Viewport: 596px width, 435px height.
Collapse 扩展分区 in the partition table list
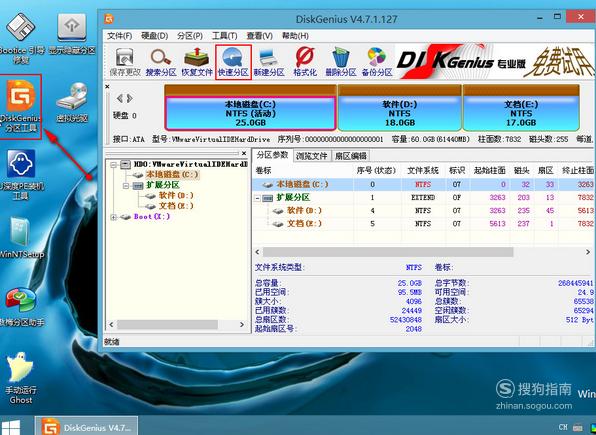pos(258,198)
